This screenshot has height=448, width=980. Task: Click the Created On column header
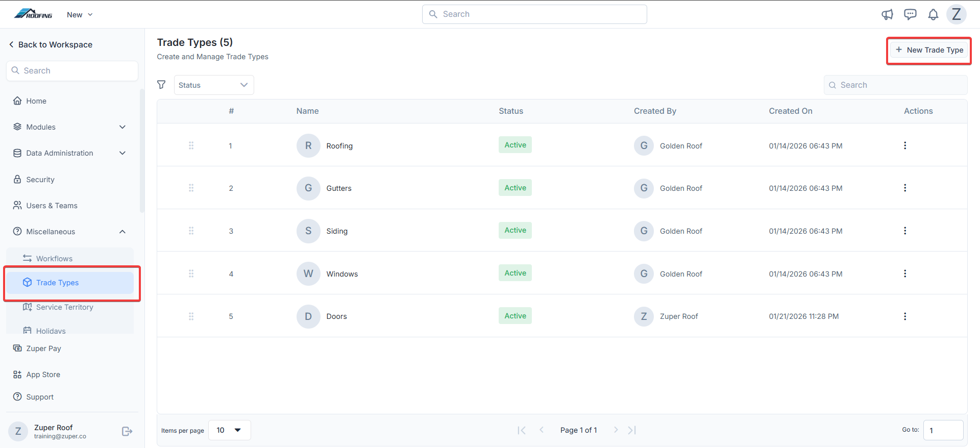[791, 111]
